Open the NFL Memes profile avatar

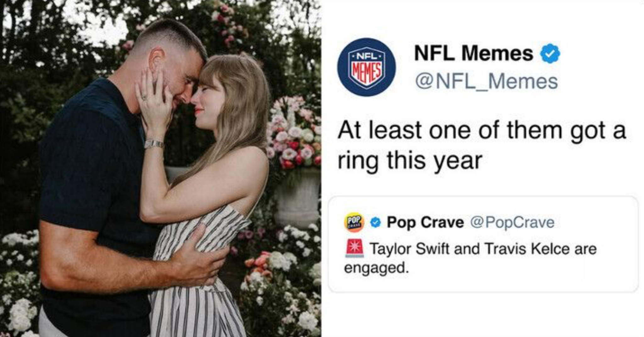pos(366,67)
